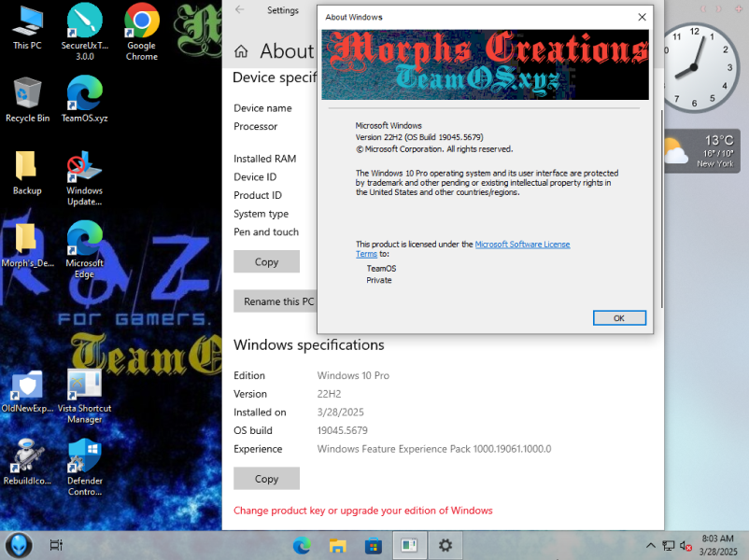749x560 pixels.
Task: Open network status tray icon
Action: [x=669, y=545]
